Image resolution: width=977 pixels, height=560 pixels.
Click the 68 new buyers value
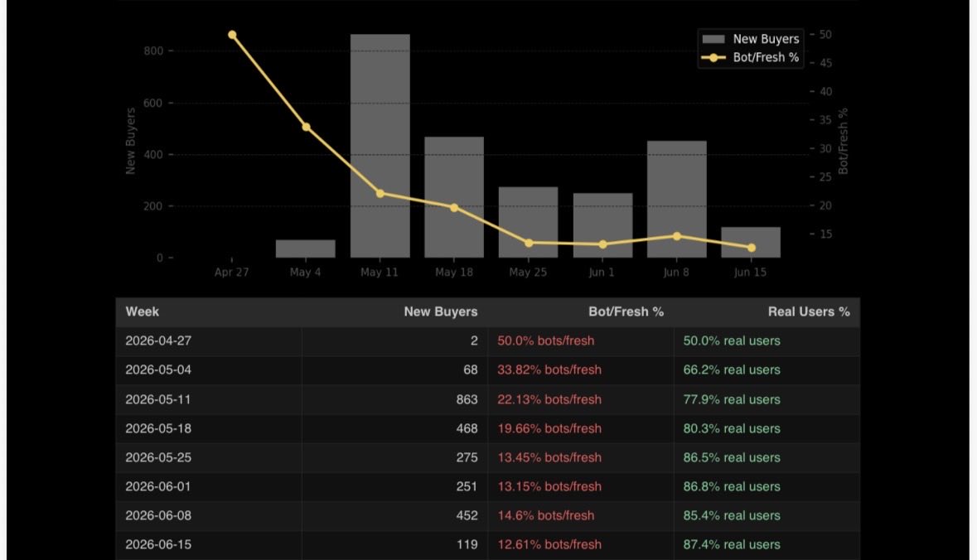tap(471, 370)
